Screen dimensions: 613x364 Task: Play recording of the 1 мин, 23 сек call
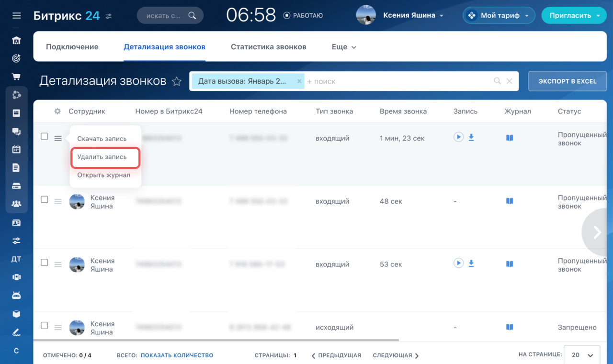coord(459,137)
